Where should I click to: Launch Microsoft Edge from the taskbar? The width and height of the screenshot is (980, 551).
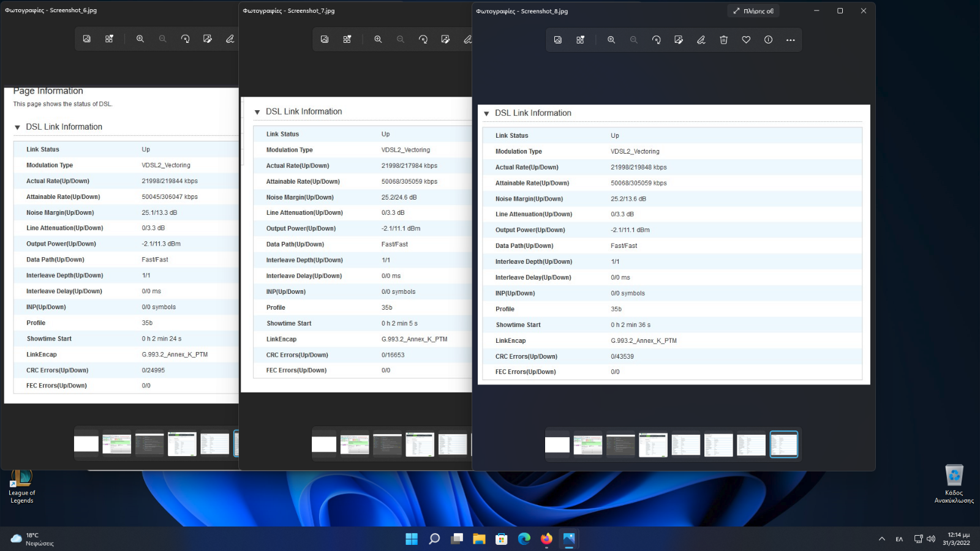pyautogui.click(x=524, y=539)
